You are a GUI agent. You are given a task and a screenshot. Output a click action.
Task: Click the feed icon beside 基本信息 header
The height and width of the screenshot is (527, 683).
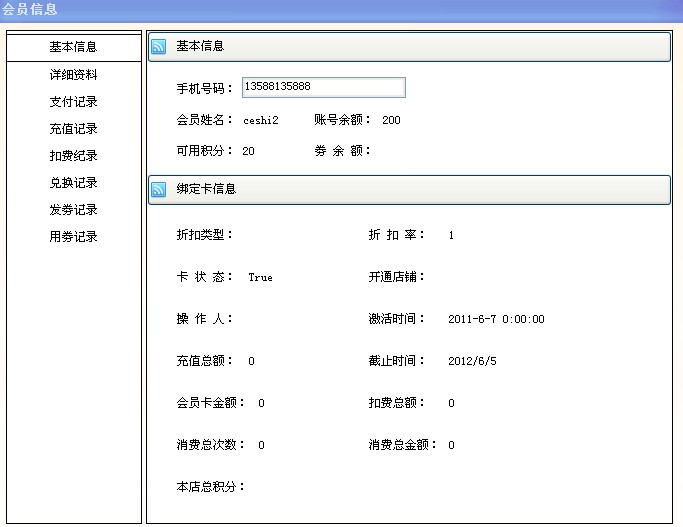click(159, 47)
